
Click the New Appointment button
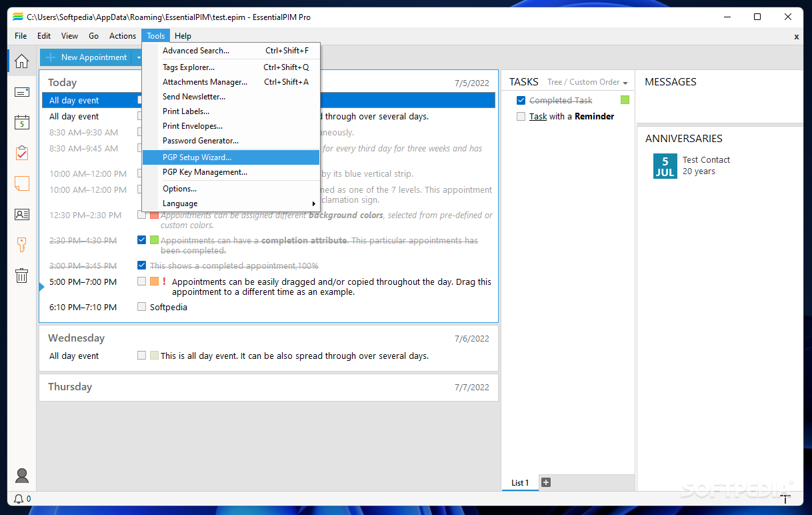pyautogui.click(x=86, y=57)
